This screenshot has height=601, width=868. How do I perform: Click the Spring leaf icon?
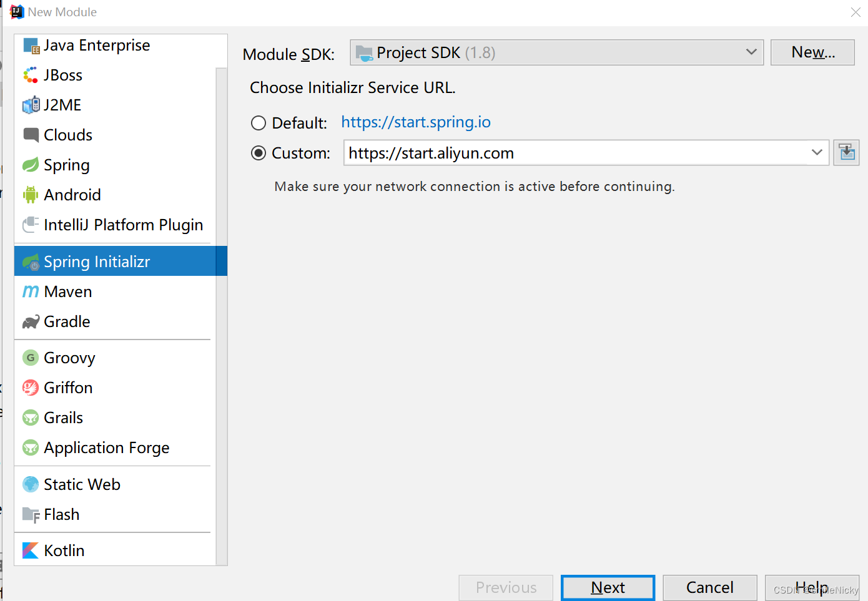tap(31, 165)
